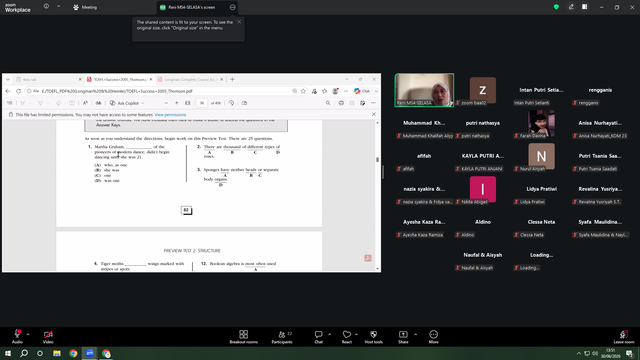Viewport: 640px width, 360px height.
Task: Open the React heart menu
Action: click(347, 337)
